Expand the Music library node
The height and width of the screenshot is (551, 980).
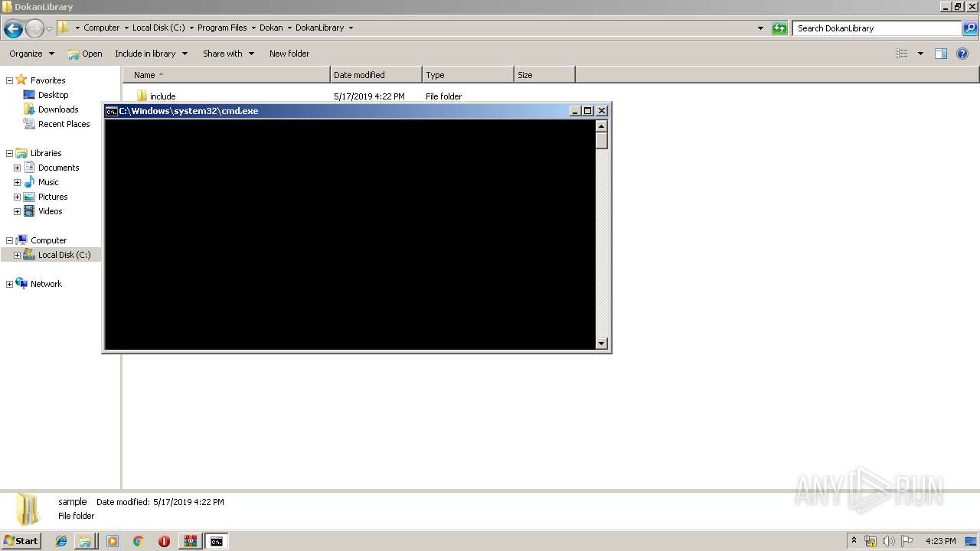pyautogui.click(x=17, y=182)
